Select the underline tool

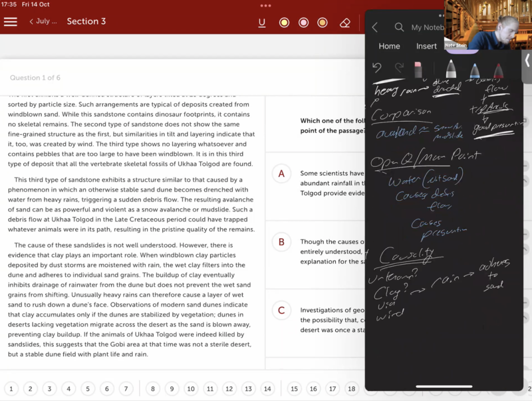point(262,23)
